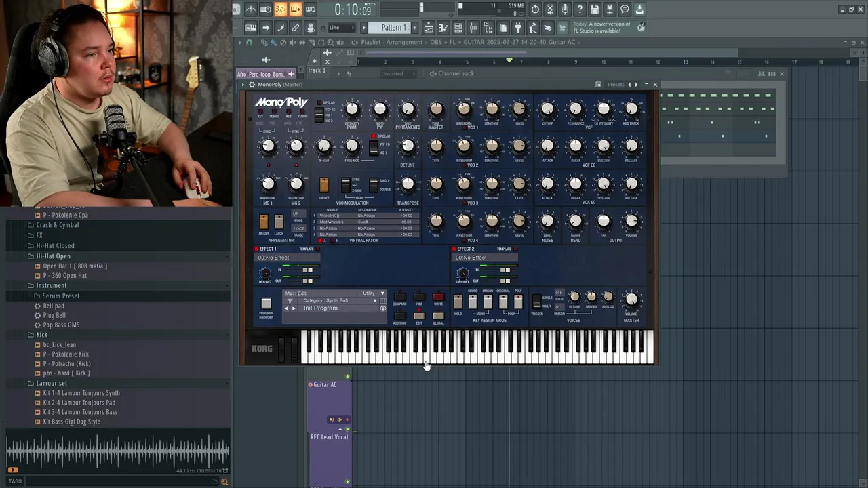Show the Playlist view
Viewport: 868px width, 488px height.
(x=428, y=28)
